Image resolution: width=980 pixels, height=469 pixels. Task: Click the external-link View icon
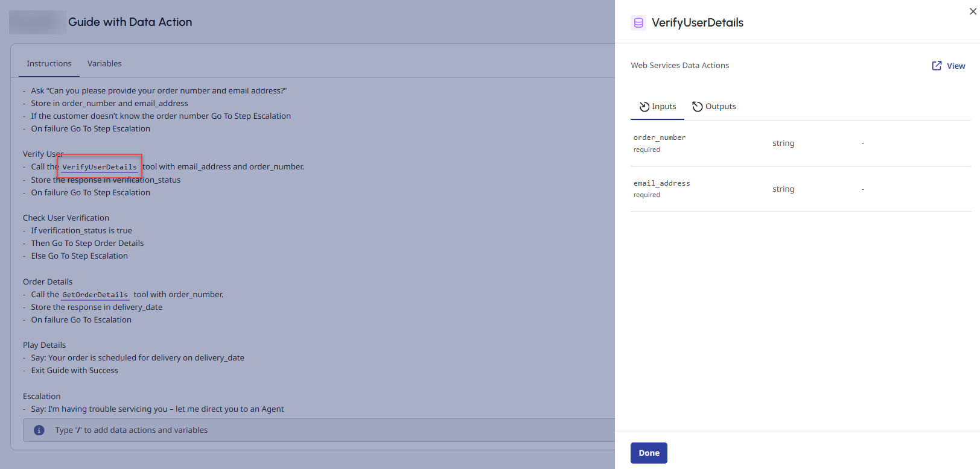pos(937,66)
